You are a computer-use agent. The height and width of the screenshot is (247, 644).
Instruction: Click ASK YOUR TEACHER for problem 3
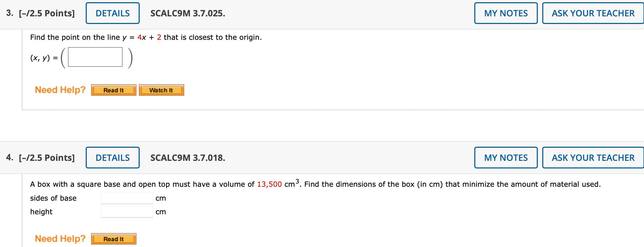point(592,13)
